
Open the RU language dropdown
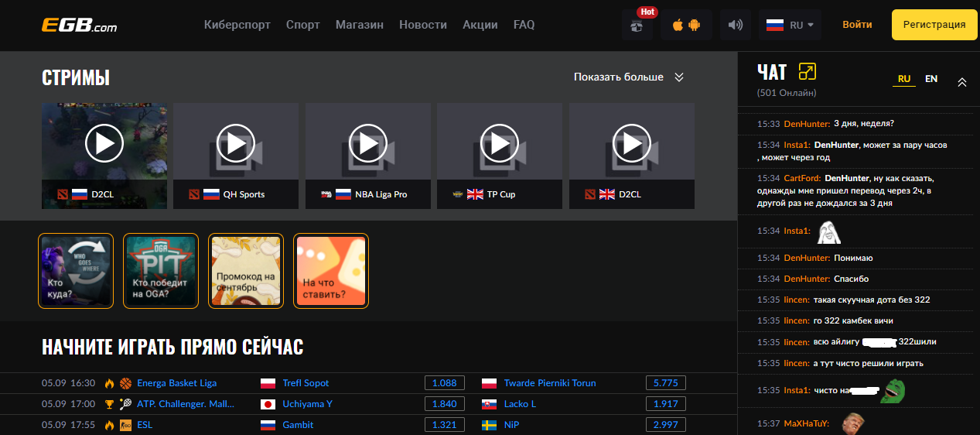pos(790,25)
